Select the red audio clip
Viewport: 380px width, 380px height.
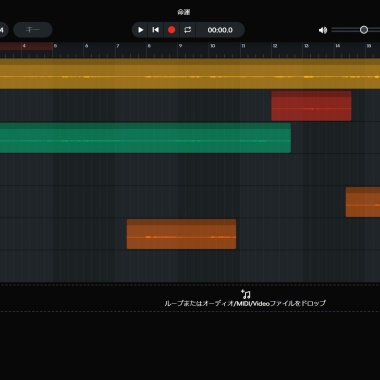(311, 106)
